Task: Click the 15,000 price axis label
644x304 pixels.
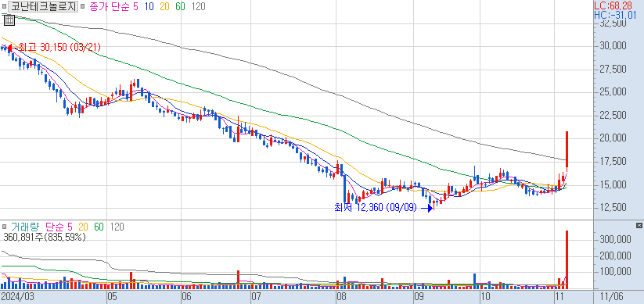Action: [613, 185]
